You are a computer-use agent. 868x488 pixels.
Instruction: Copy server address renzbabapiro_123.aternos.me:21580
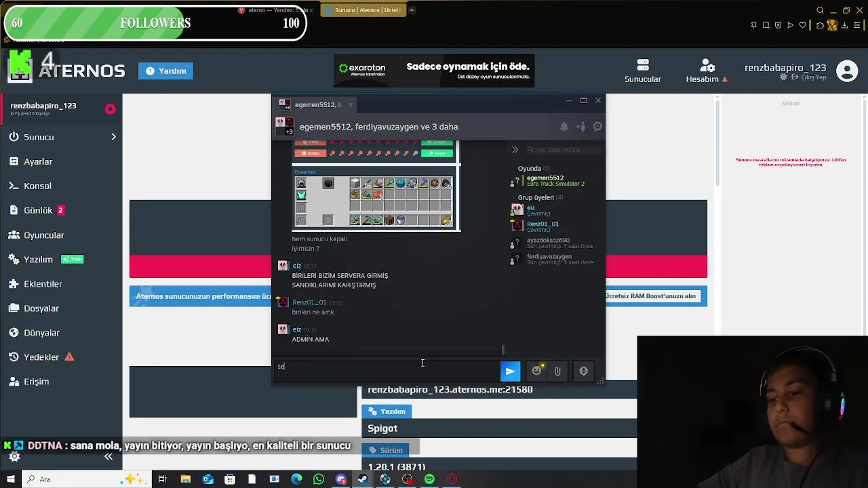point(450,390)
